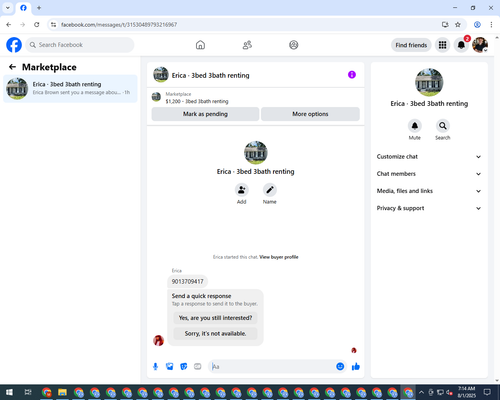
Task: Click More options button
Action: [x=310, y=114]
